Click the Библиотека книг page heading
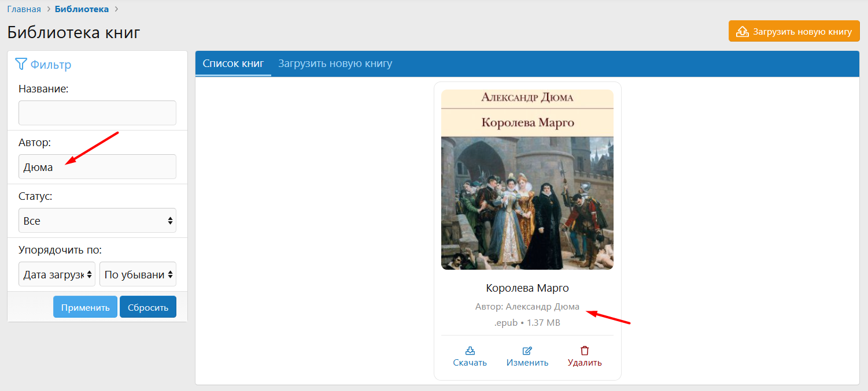The height and width of the screenshot is (391, 868). pos(74,32)
